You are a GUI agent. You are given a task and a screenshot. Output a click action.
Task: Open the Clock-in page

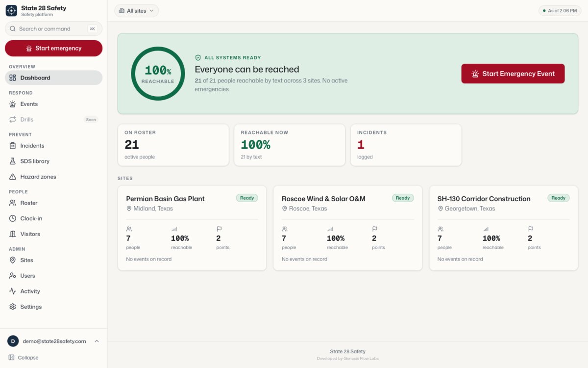[53, 218]
